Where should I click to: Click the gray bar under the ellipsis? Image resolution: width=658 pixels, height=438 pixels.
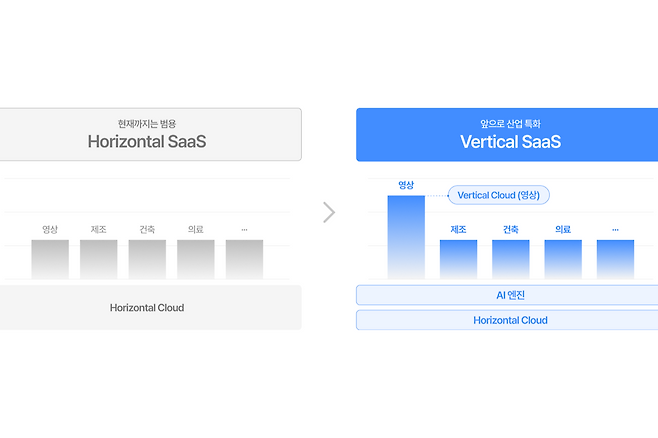click(244, 259)
